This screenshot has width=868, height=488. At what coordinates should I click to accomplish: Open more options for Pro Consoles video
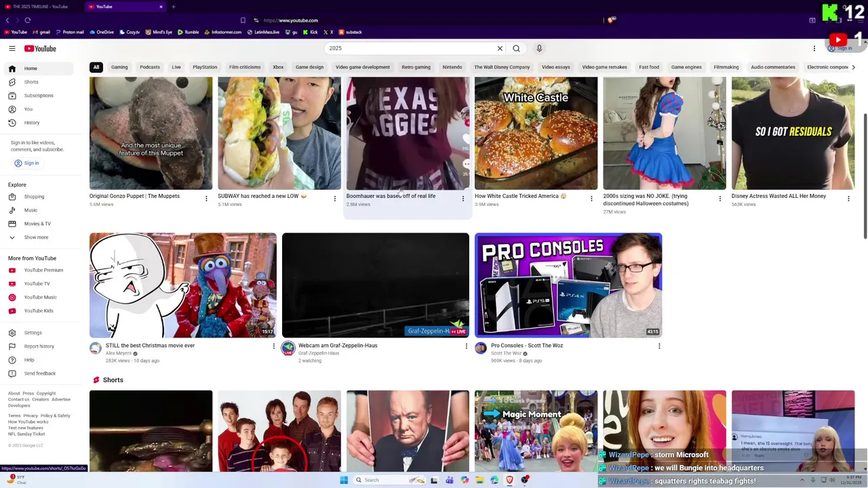coord(658,346)
